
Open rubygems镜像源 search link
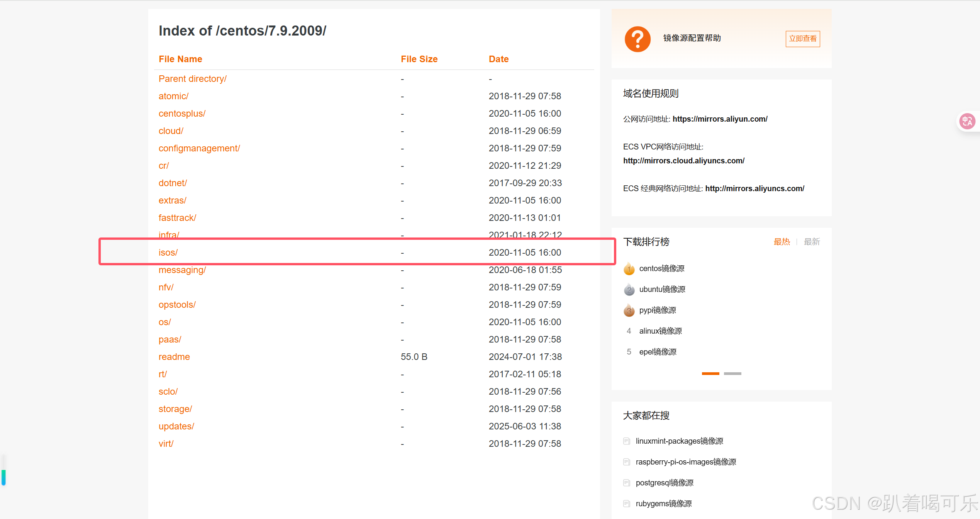[x=663, y=504]
